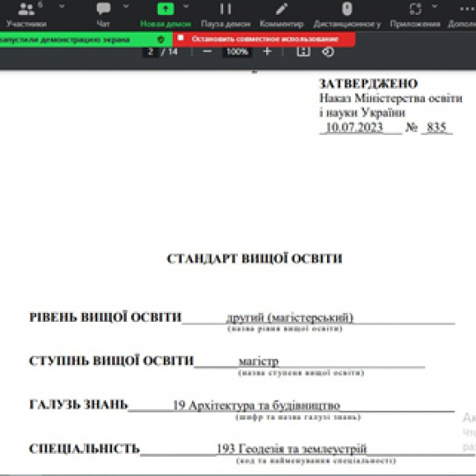Start a new screen share (Новая демонстрация)
The height and width of the screenshot is (476, 476).
[166, 14]
